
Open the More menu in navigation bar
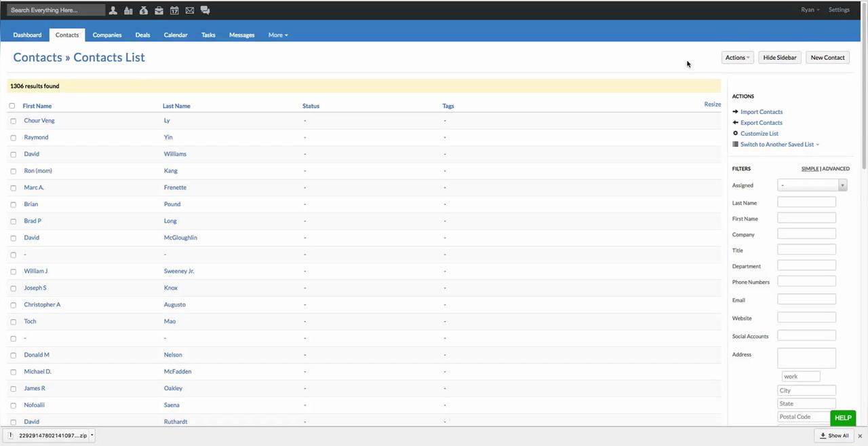278,35
